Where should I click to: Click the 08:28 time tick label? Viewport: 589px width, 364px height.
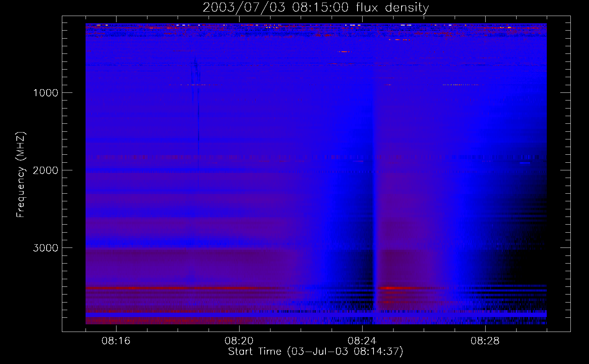click(x=485, y=341)
